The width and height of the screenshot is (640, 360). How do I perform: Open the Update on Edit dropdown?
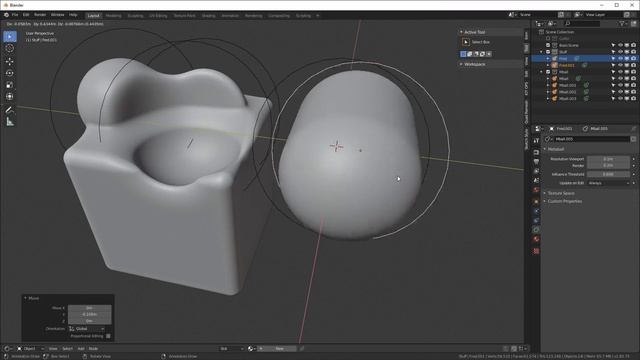[609, 183]
